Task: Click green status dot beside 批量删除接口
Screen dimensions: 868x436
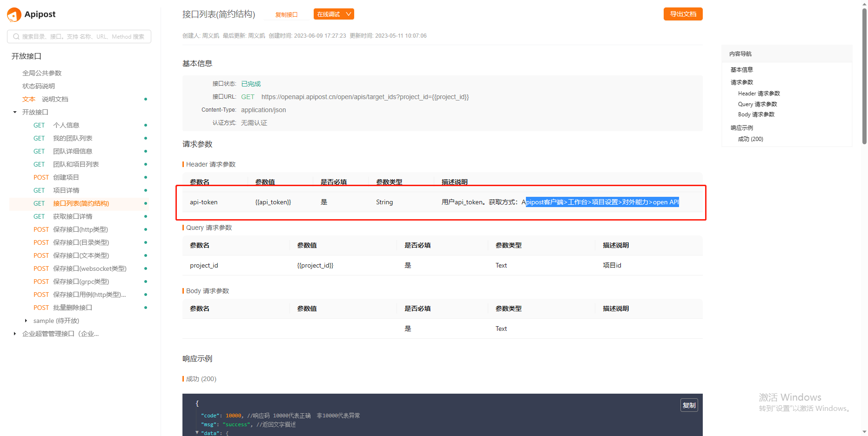Action: [146, 308]
